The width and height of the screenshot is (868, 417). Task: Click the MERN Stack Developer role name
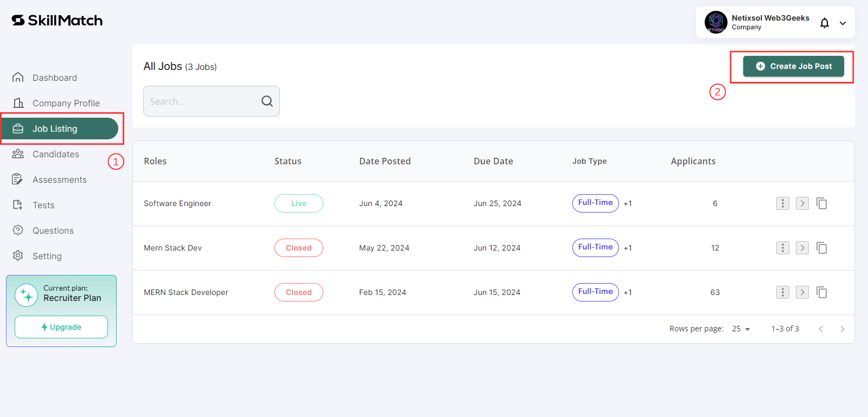point(186,292)
